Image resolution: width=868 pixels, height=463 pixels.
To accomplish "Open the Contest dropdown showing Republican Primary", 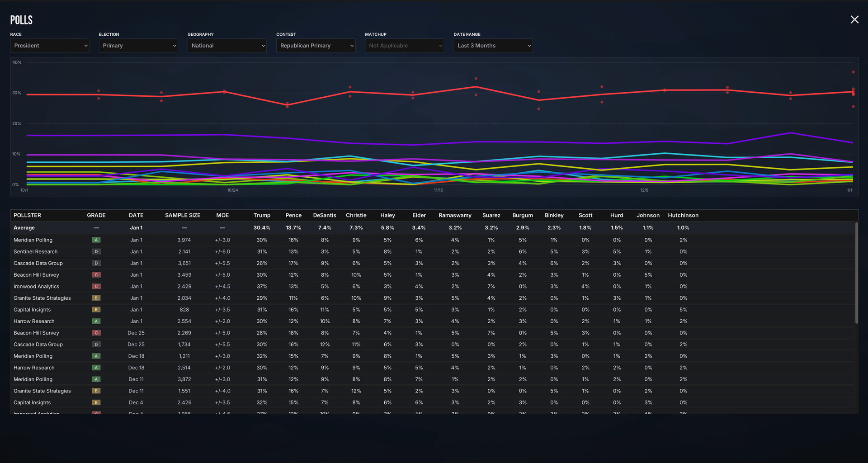I will point(316,46).
